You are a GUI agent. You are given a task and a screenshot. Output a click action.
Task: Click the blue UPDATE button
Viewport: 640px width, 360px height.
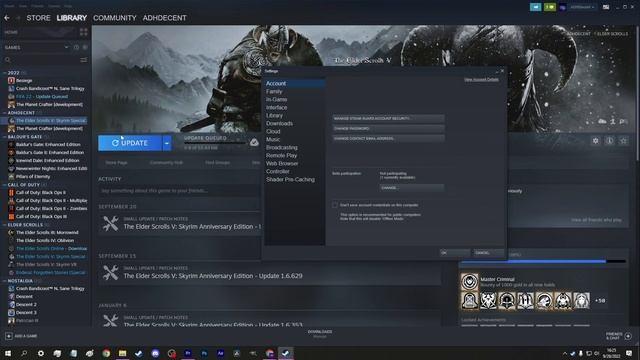[x=130, y=143]
